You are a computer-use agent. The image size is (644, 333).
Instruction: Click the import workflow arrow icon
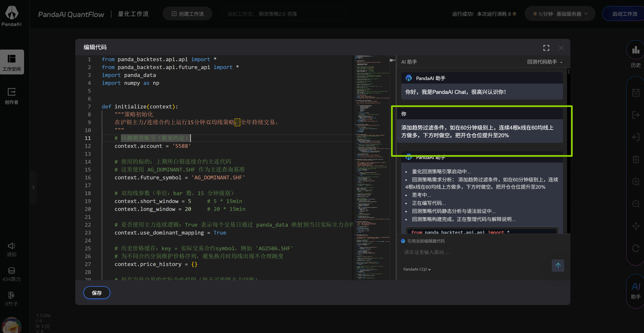[636, 137]
